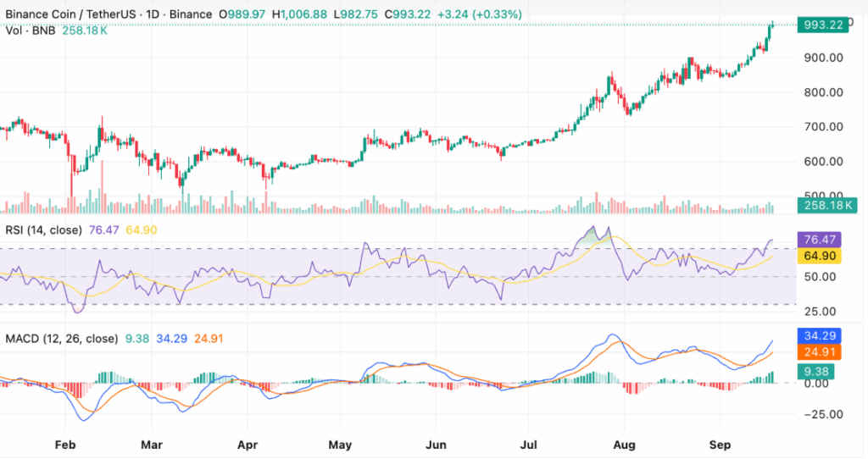The image size is (868, 459).
Task: Click the green 9.38 histogram axis tag
Action: 816,372
